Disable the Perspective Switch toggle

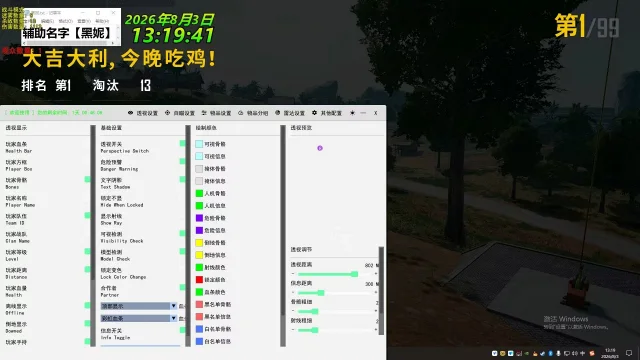click(x=182, y=143)
